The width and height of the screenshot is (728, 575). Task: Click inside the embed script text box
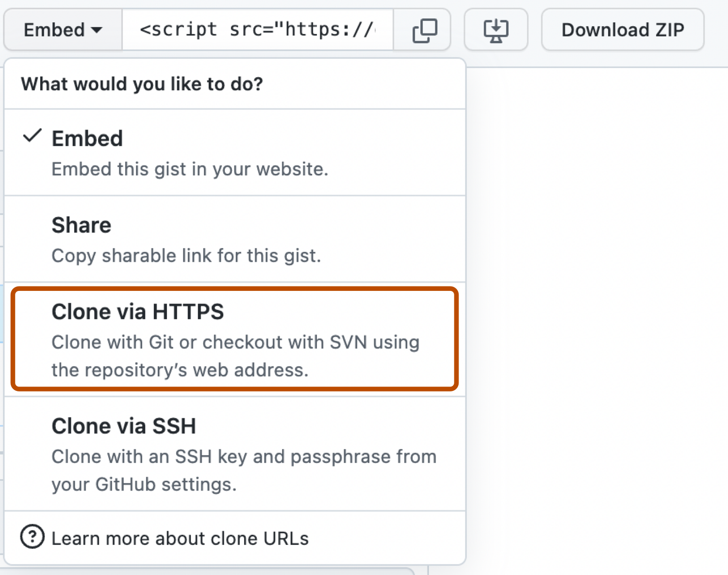point(257,30)
